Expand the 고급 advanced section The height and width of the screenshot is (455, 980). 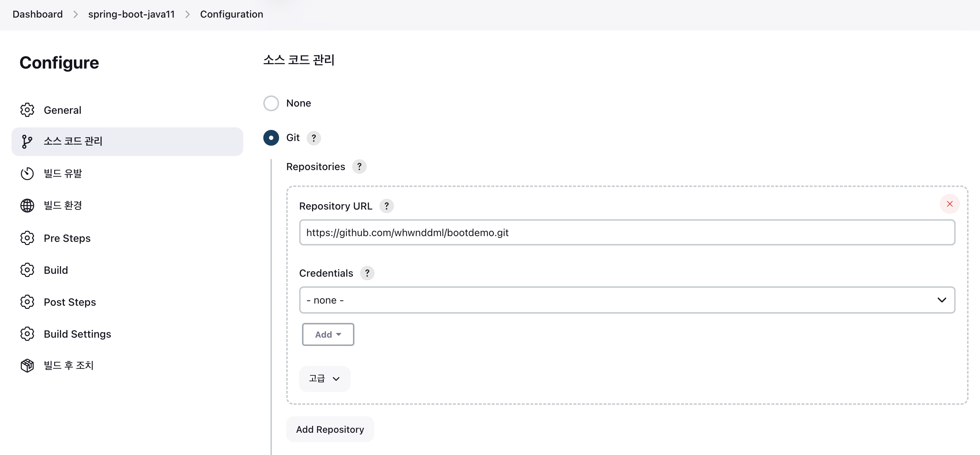point(324,379)
